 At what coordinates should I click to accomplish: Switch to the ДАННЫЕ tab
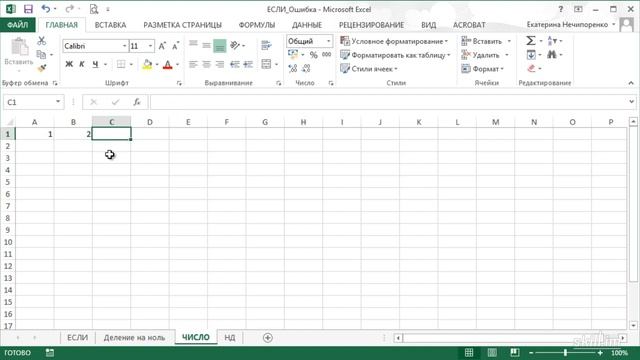click(x=307, y=25)
